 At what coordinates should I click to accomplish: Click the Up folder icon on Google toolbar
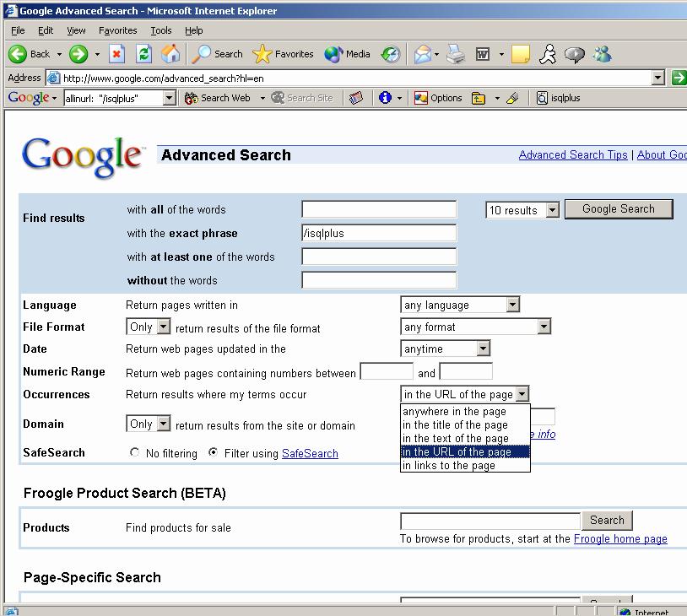click(479, 98)
